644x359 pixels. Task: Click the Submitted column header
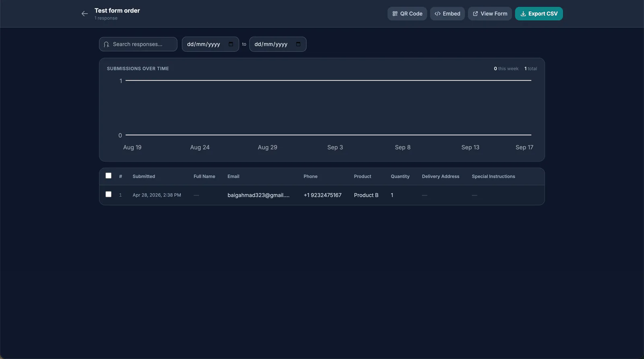pos(144,176)
